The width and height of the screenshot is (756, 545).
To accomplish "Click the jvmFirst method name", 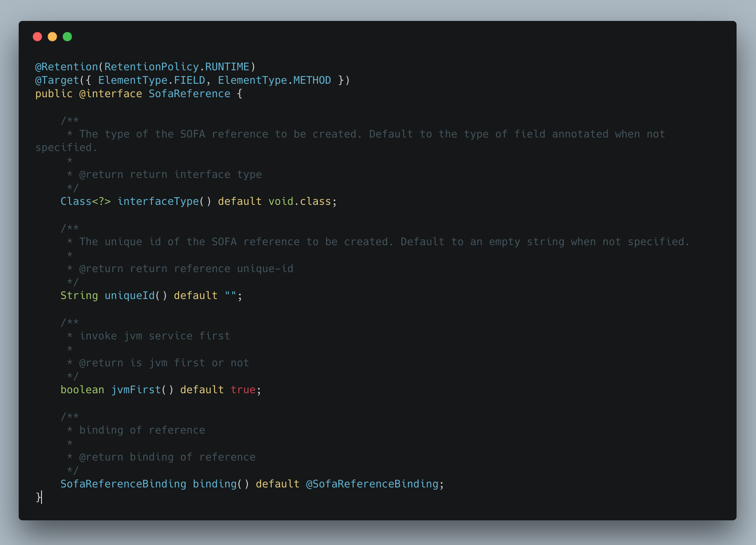I will coord(136,390).
